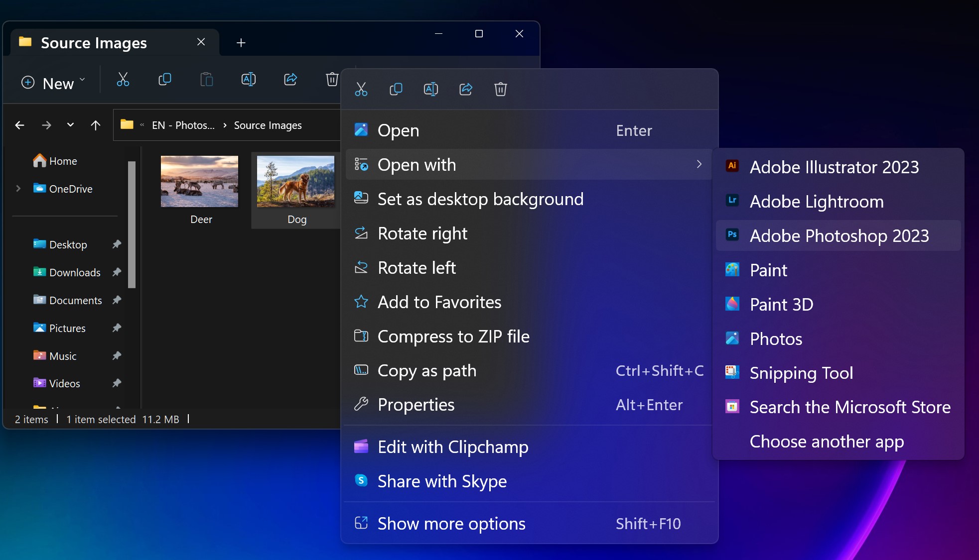Click the Photos app icon
This screenshot has height=560, width=979.
(732, 338)
